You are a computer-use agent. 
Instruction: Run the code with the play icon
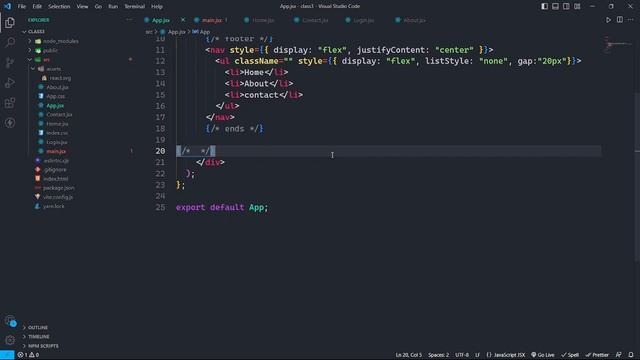pyautogui.click(x=608, y=20)
